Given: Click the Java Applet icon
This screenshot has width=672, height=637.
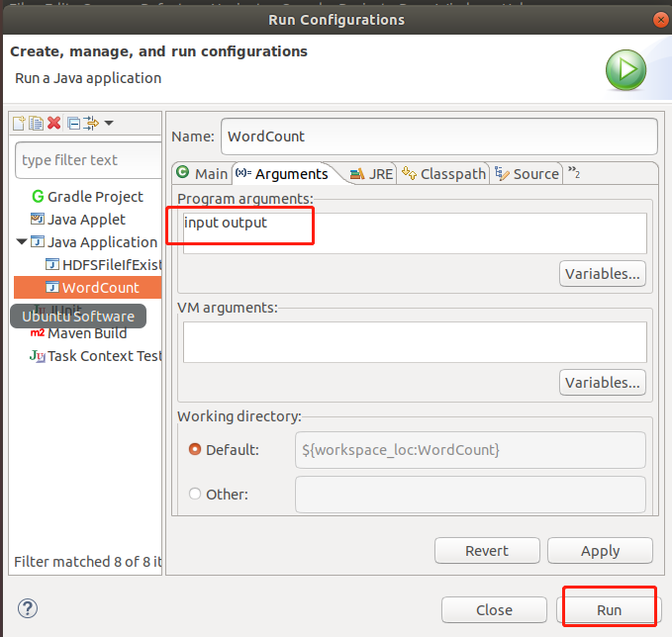Looking at the screenshot, I should tap(38, 219).
